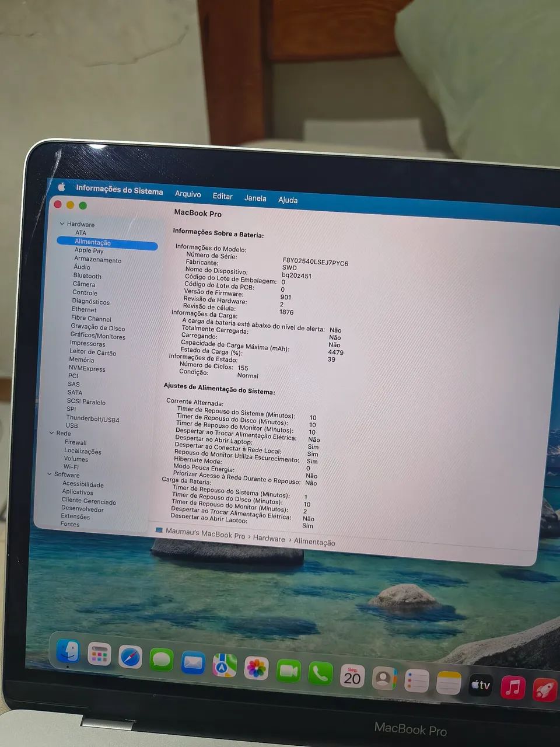Open the Music app in the Dock
Screen dimensions: 560x747
click(x=513, y=687)
